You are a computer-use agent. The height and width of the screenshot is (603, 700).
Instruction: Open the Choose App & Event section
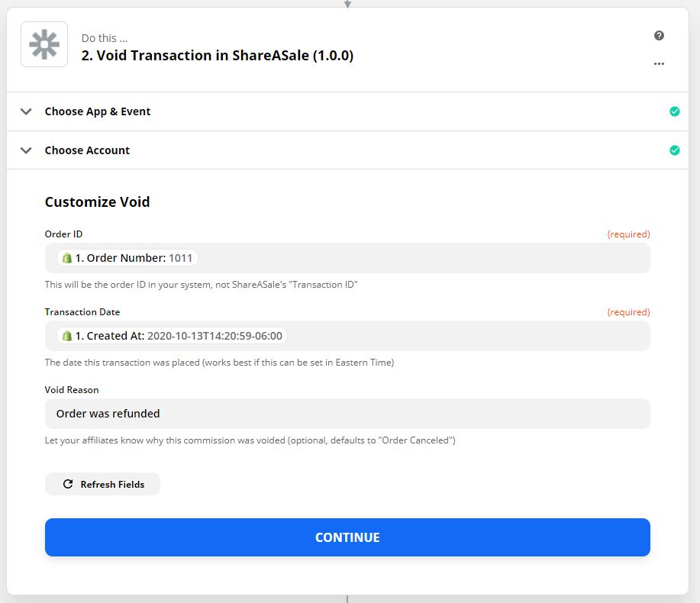(347, 111)
